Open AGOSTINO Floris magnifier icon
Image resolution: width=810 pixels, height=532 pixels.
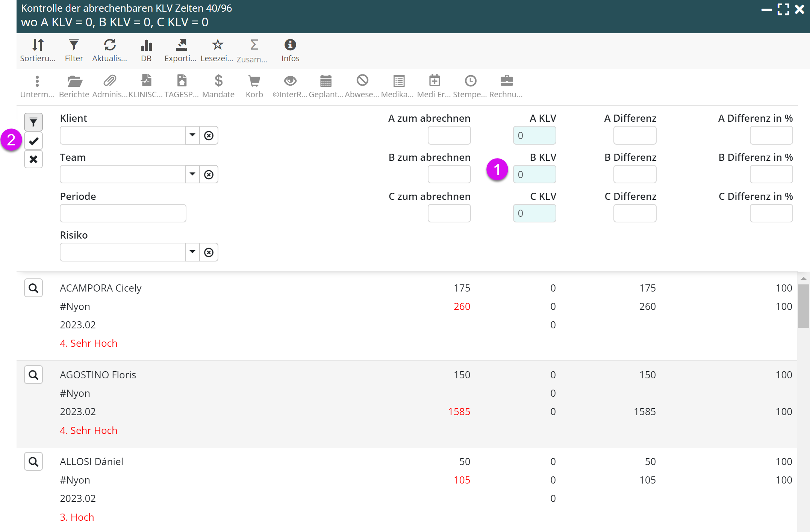[x=33, y=375]
